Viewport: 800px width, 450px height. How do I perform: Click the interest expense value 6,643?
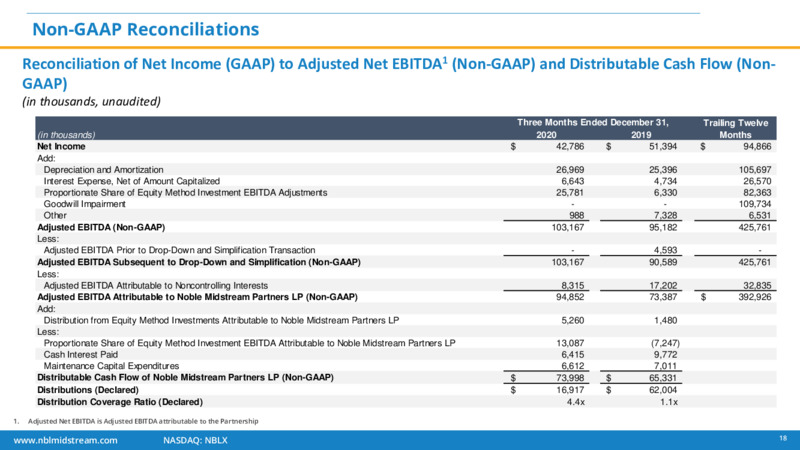point(572,181)
